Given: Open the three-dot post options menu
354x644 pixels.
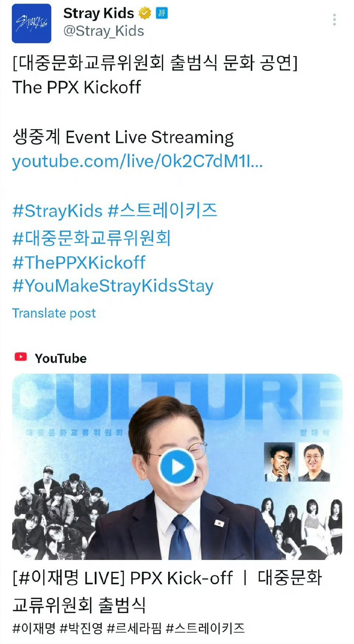Looking at the screenshot, I should pyautogui.click(x=334, y=20).
